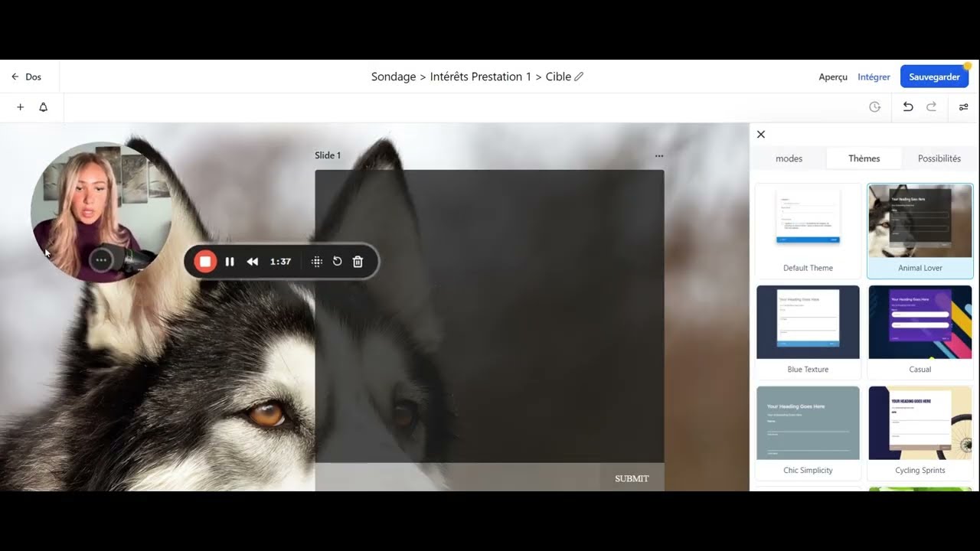Go back with the Dos arrow

pyautogui.click(x=26, y=77)
